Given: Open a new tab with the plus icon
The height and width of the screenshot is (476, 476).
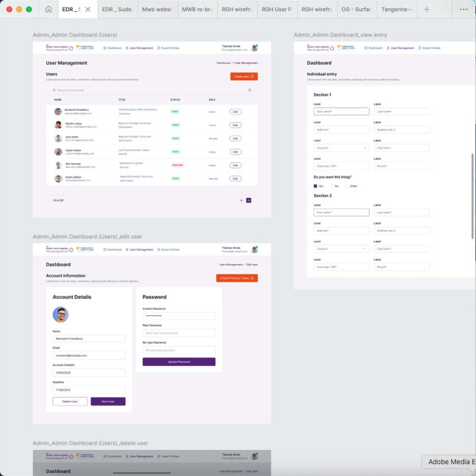Looking at the screenshot, I should [427, 10].
